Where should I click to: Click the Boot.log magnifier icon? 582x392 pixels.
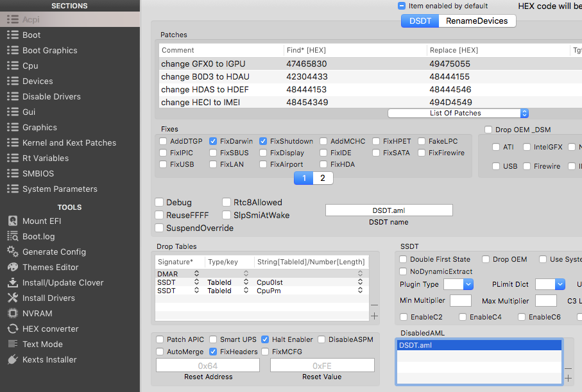click(13, 236)
